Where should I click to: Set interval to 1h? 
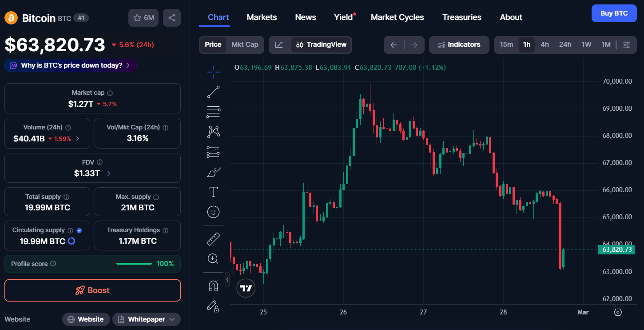point(527,44)
